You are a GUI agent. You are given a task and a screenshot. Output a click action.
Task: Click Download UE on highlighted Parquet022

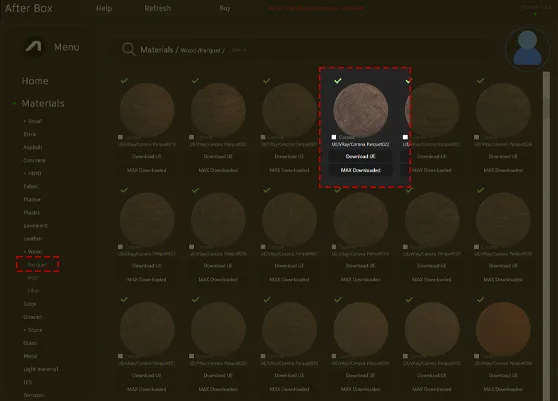[x=360, y=156]
